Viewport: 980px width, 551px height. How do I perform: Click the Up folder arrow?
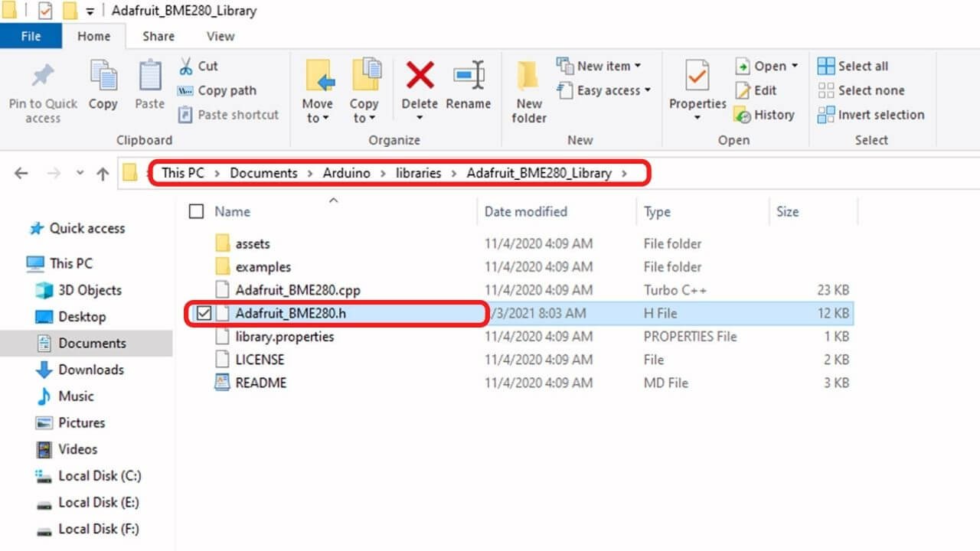click(103, 174)
